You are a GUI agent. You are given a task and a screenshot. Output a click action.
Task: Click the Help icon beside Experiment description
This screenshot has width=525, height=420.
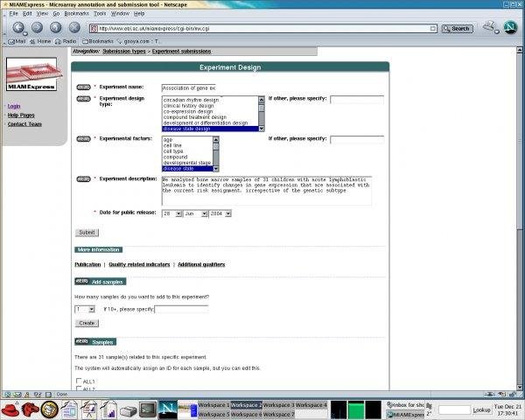pyautogui.click(x=83, y=179)
